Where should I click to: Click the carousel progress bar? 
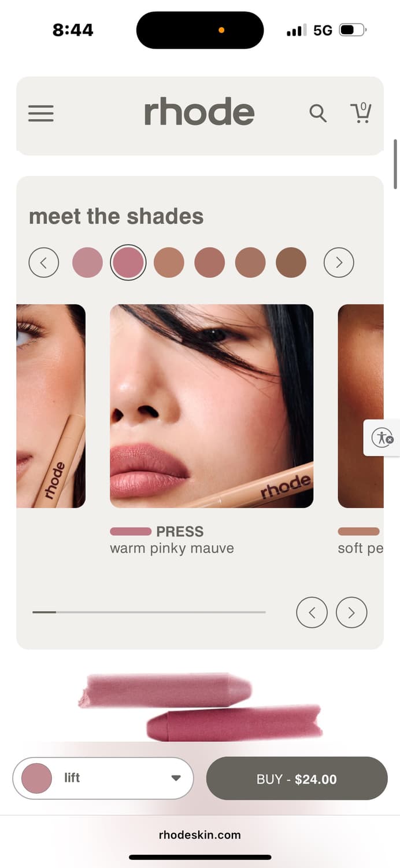149,612
